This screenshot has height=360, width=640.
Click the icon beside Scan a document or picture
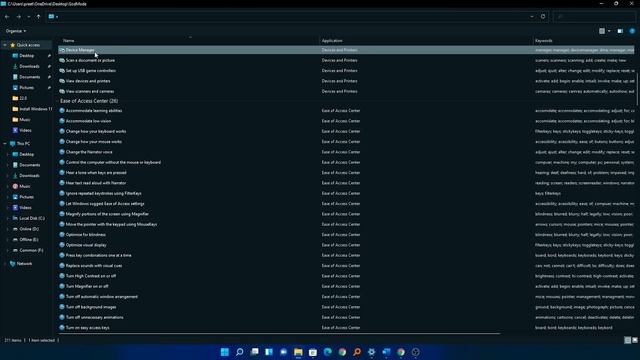coord(62,60)
